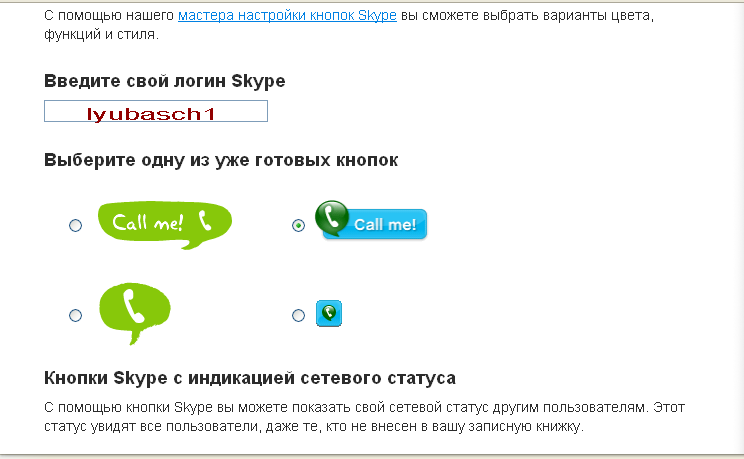Screen dimensions: 744x459
Task: Click the small blue square phone icon
Action: click(x=329, y=313)
